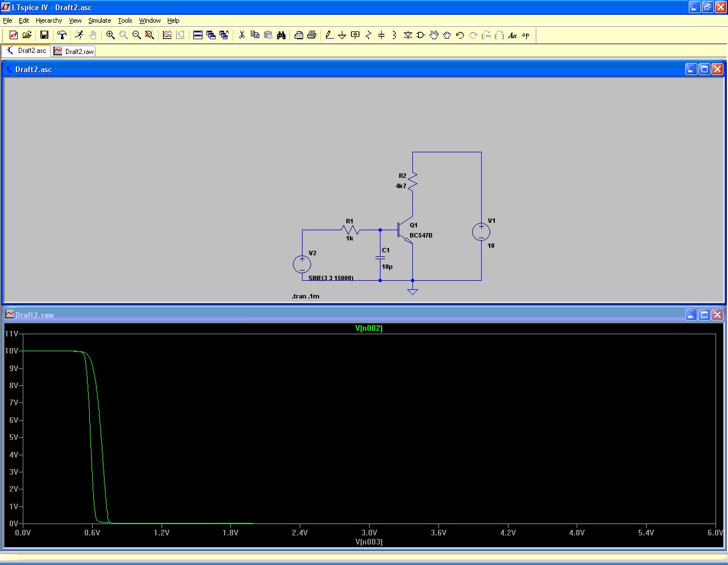Screen dimensions: 728x565
Task: Save the schematic with floppy disk icon
Action: click(x=44, y=35)
